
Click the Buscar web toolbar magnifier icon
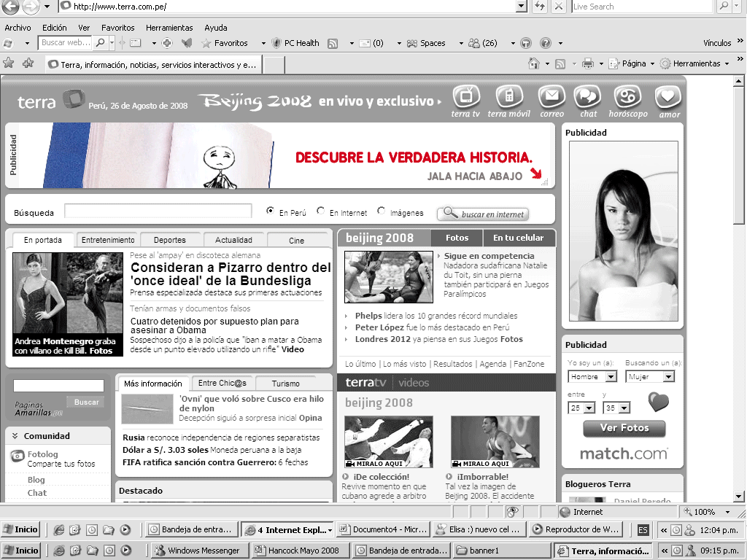click(x=100, y=43)
